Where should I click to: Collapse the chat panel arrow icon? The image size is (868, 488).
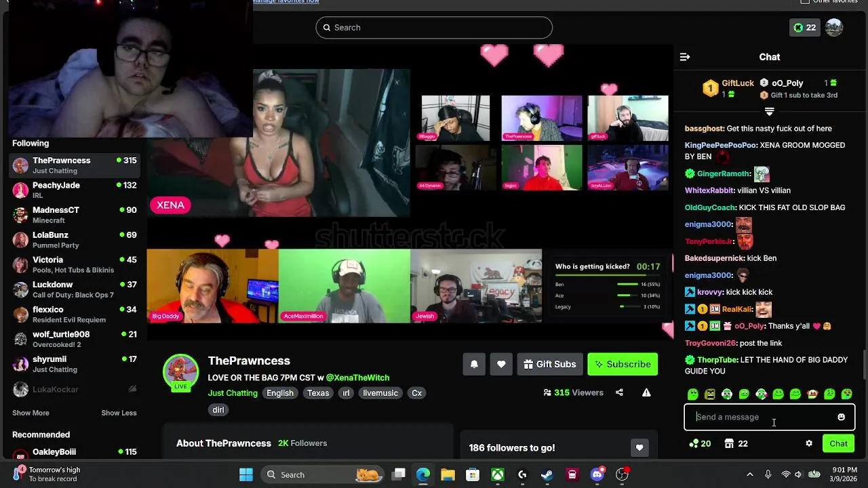pyautogui.click(x=685, y=57)
